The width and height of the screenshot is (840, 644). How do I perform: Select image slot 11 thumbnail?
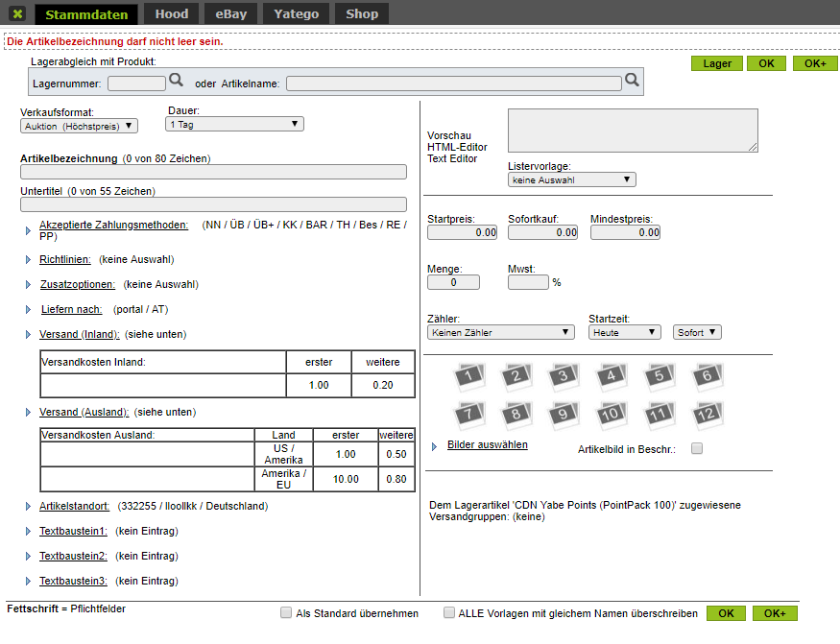click(659, 415)
